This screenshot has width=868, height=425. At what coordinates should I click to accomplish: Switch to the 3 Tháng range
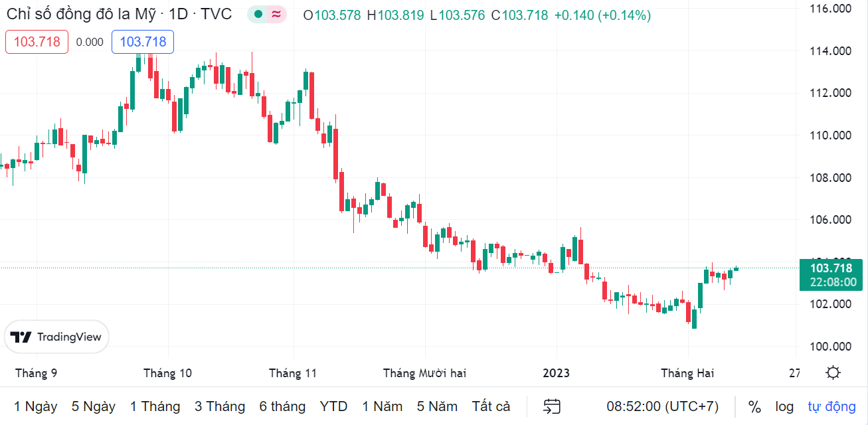220,406
